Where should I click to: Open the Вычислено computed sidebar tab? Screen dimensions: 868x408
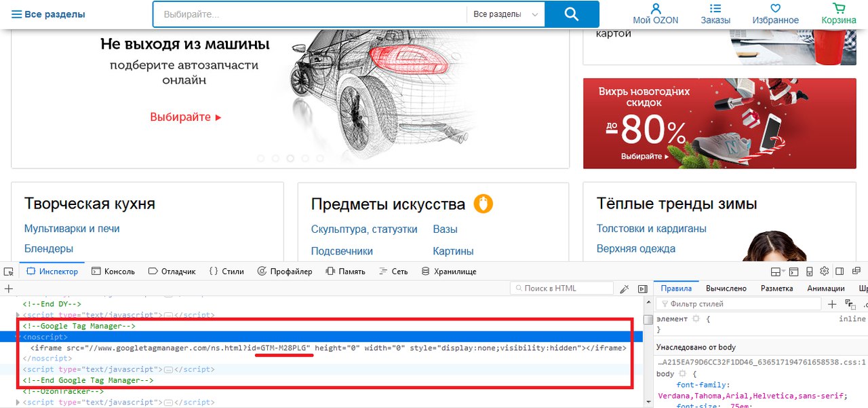tap(726, 289)
